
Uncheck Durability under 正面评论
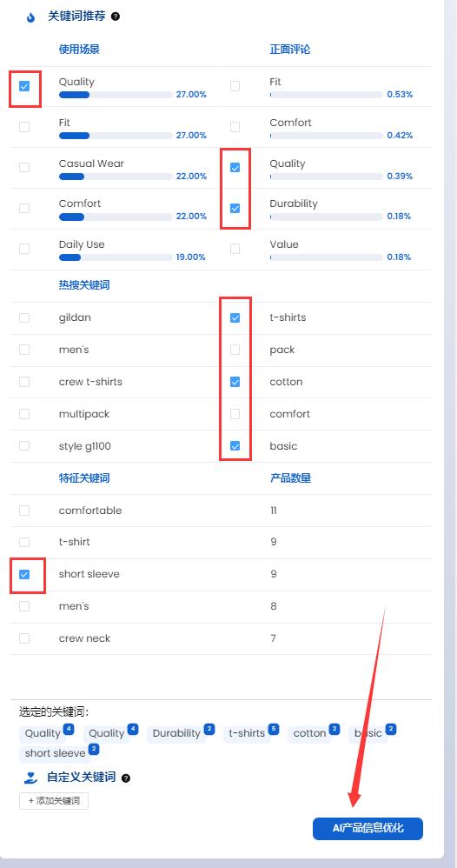click(235, 208)
